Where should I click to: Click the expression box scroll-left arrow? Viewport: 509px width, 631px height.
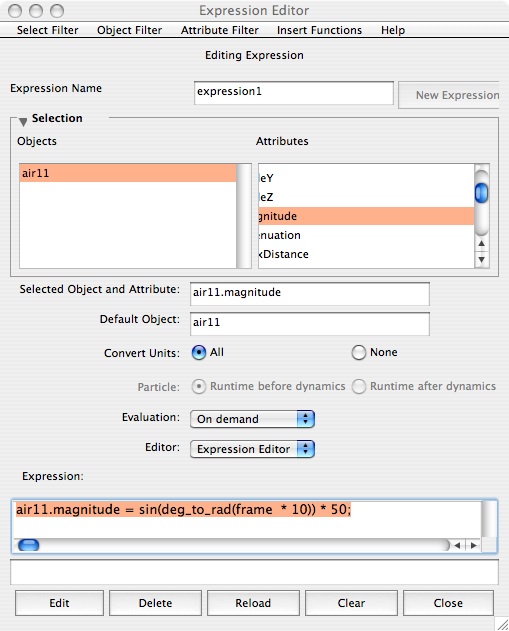pos(457,546)
